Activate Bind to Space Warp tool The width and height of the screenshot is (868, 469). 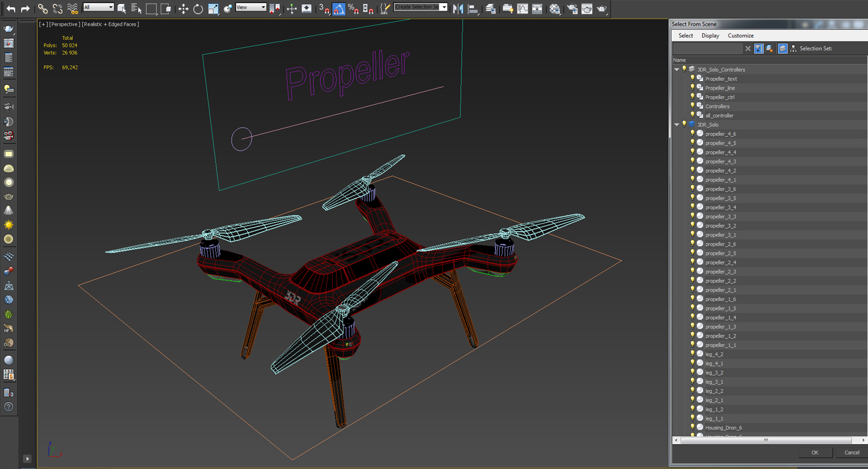72,8
